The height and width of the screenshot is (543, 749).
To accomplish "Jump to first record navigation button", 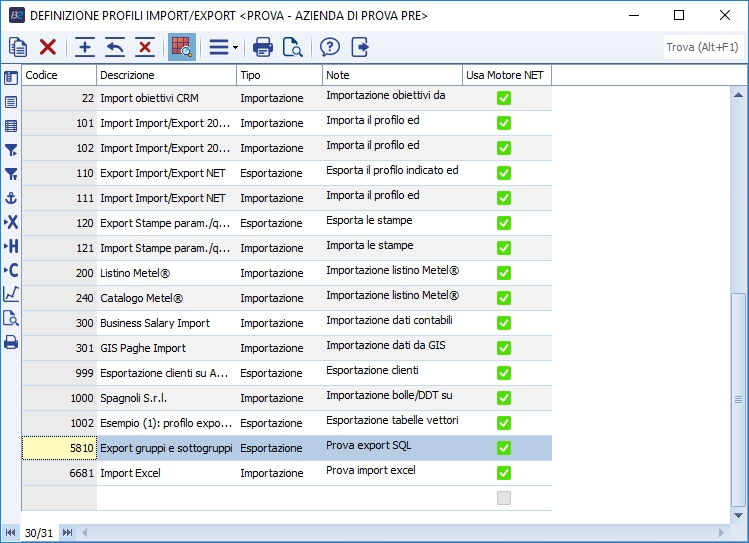I will [10, 533].
